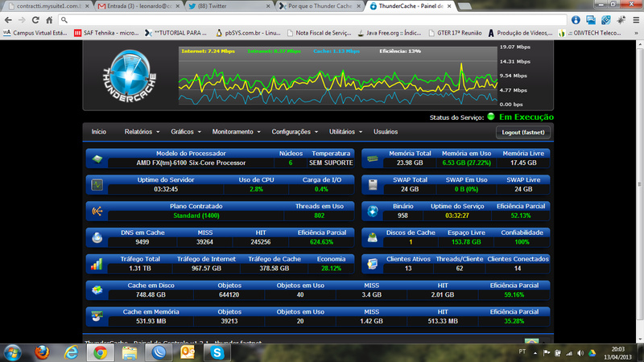The image size is (644, 362).
Task: Expand the Monitoramento dropdown menu
Action: (x=236, y=132)
